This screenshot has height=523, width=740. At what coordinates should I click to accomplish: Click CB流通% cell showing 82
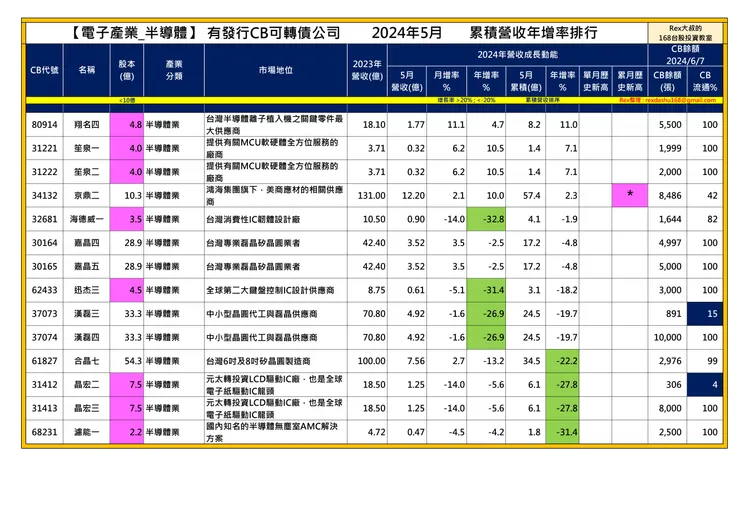pyautogui.click(x=705, y=219)
